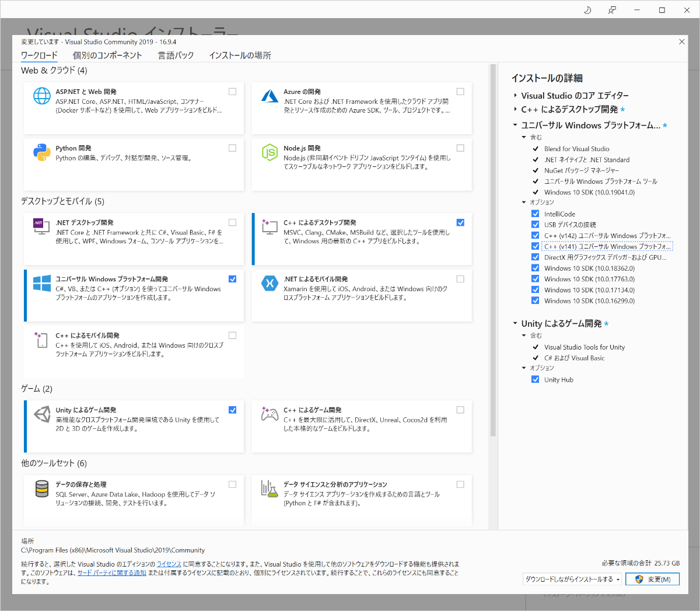The image size is (700, 611).
Task: Click the .NET desktop development icon
Action: tap(41, 226)
